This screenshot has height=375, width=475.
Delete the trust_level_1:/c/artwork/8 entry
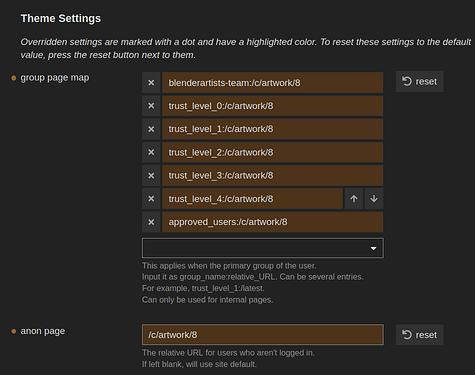click(x=151, y=129)
